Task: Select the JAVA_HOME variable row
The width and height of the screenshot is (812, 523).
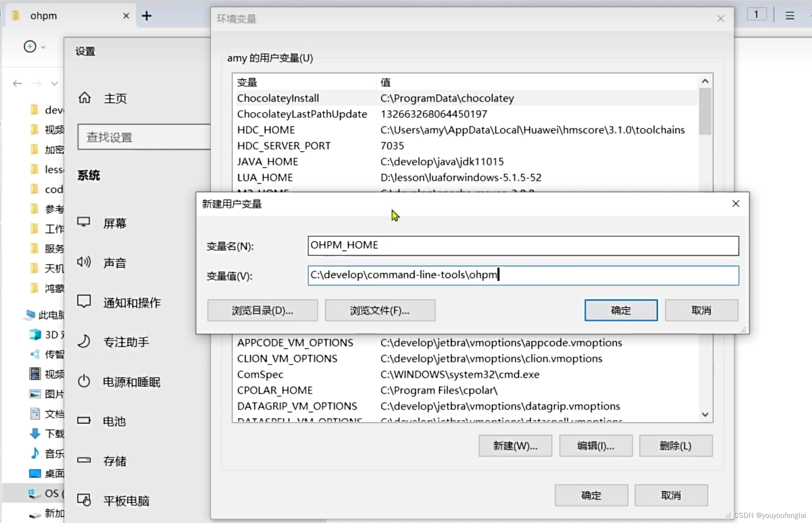Action: tap(466, 161)
